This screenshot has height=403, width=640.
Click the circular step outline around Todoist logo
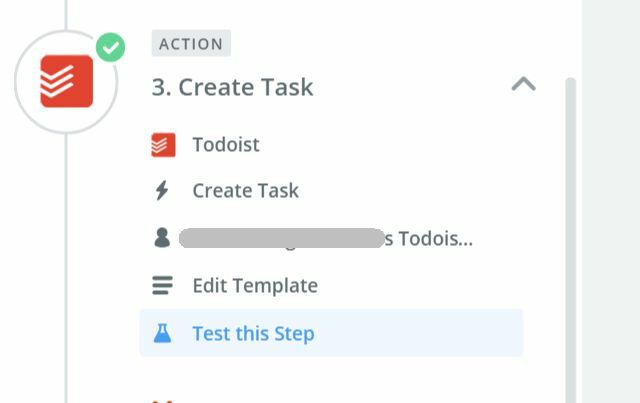point(66,82)
